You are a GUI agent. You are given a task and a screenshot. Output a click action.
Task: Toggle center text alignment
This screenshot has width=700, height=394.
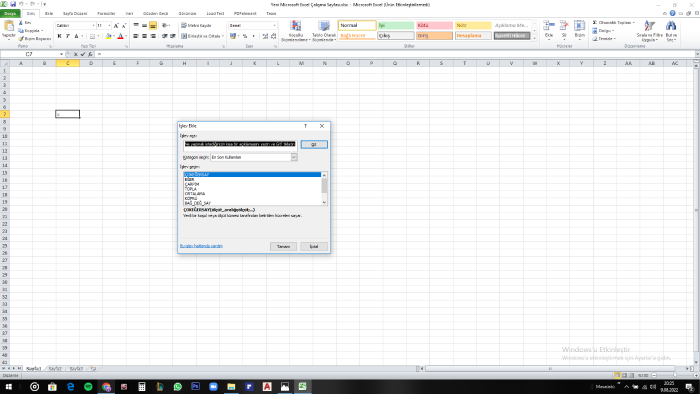click(x=144, y=36)
